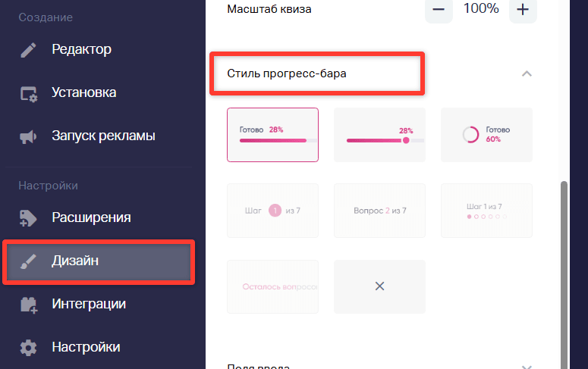Expand the Поля ввода section chevron
Viewport: 588px width, 369px height.
point(527,367)
